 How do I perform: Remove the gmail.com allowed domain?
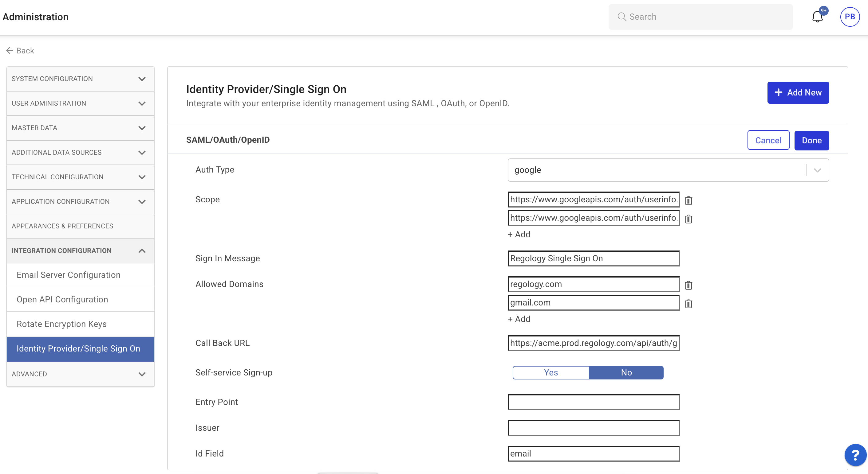pos(688,304)
